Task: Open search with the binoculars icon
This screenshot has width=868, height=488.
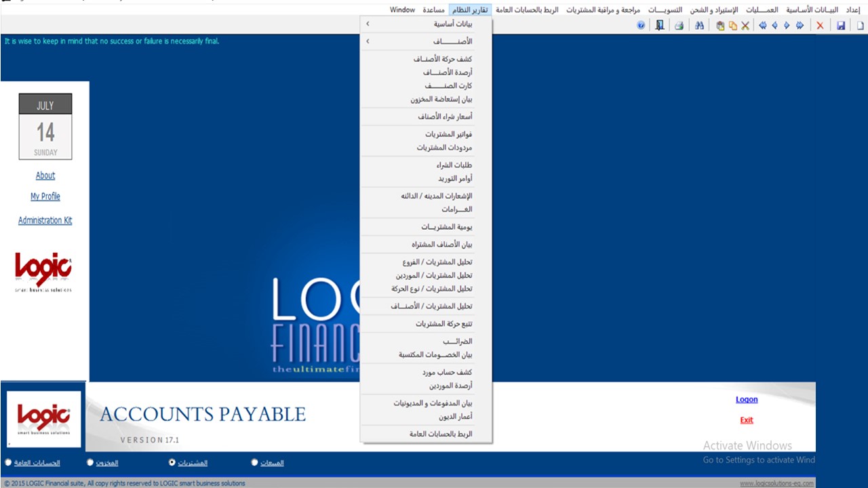Action: (x=699, y=26)
